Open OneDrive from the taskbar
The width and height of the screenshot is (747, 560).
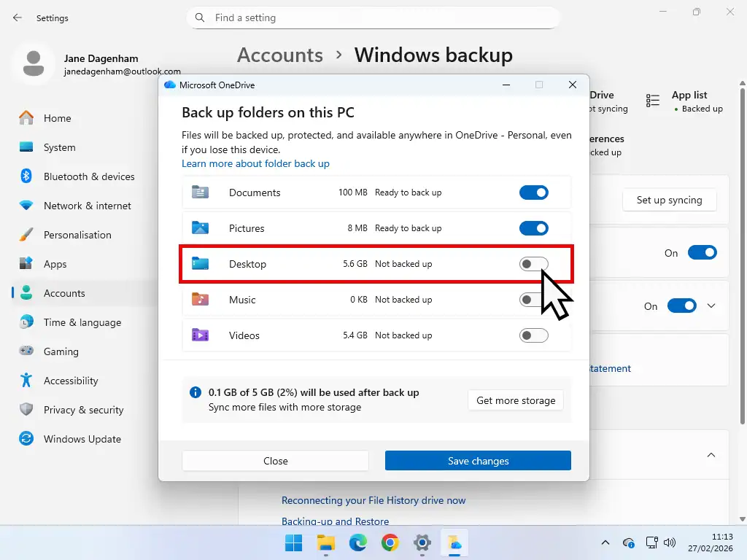coord(454,543)
